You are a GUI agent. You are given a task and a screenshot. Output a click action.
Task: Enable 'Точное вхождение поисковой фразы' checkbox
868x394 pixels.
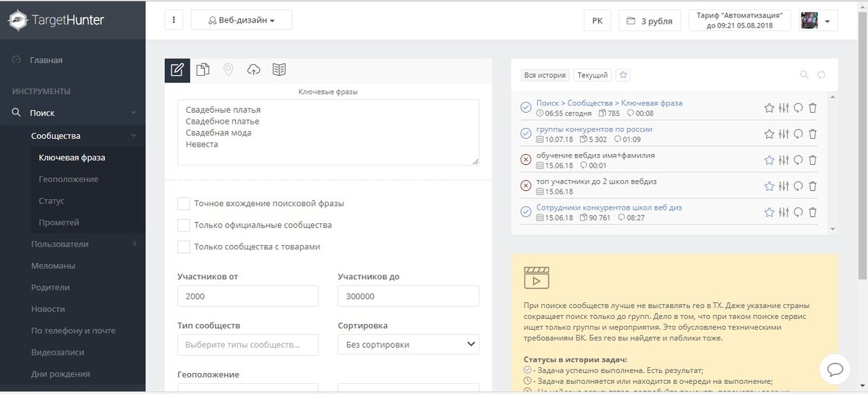[x=184, y=204]
